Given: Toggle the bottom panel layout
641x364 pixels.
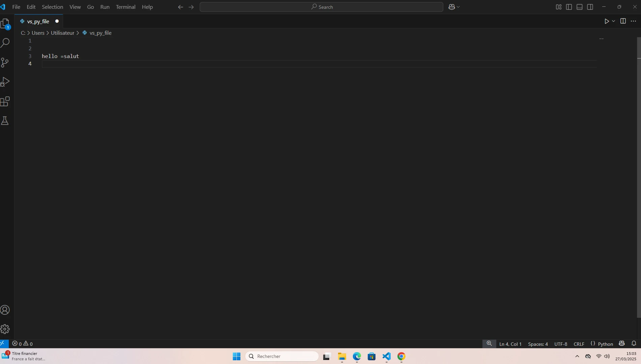Looking at the screenshot, I should [580, 7].
